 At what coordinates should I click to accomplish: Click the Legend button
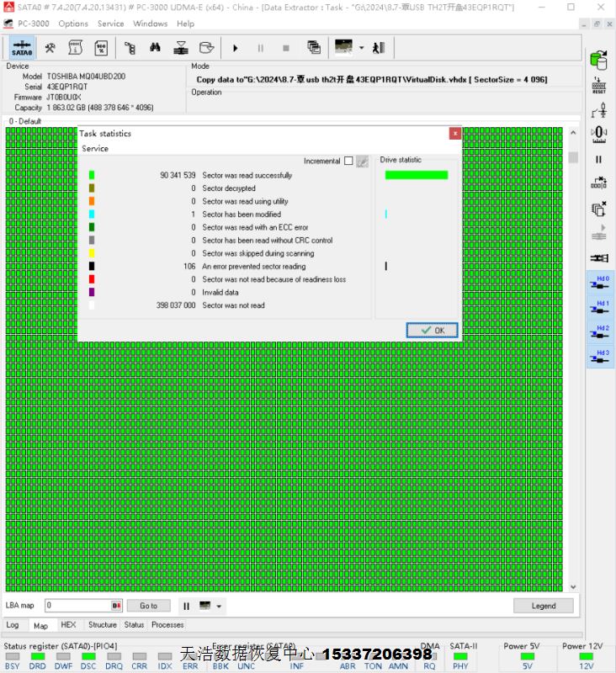[544, 606]
